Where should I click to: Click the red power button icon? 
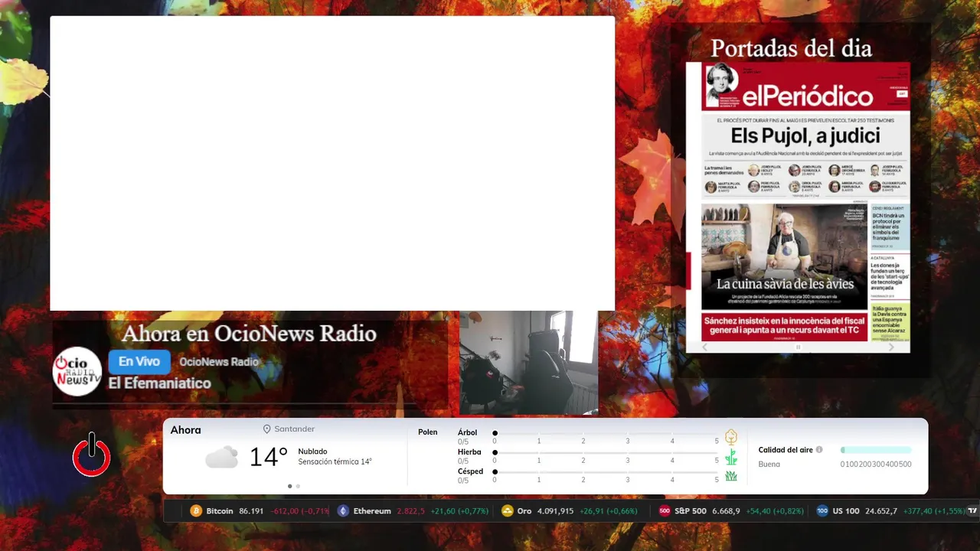(x=92, y=455)
